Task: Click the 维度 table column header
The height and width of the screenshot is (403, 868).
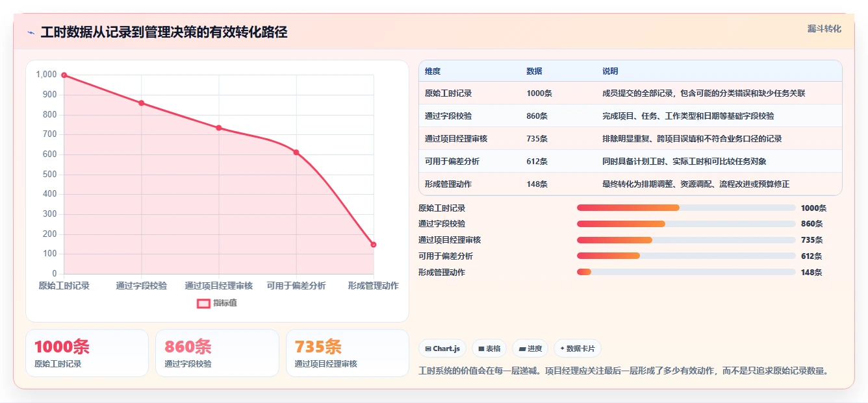Action: pyautogui.click(x=433, y=71)
